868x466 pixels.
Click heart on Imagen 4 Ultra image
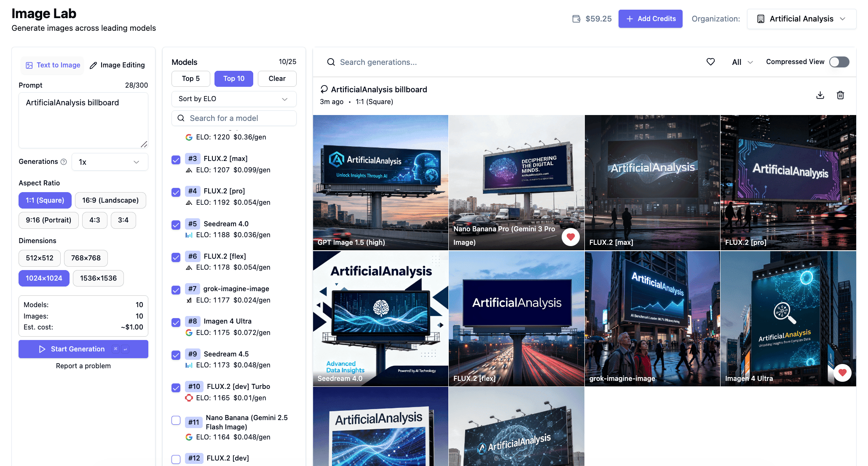click(842, 372)
